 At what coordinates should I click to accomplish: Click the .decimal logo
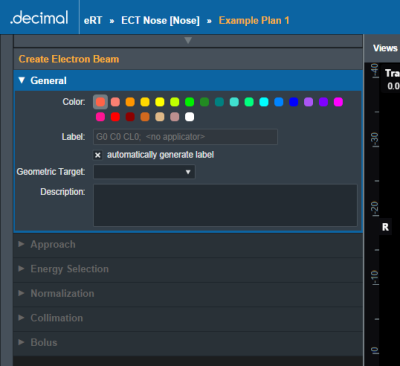pyautogui.click(x=39, y=18)
